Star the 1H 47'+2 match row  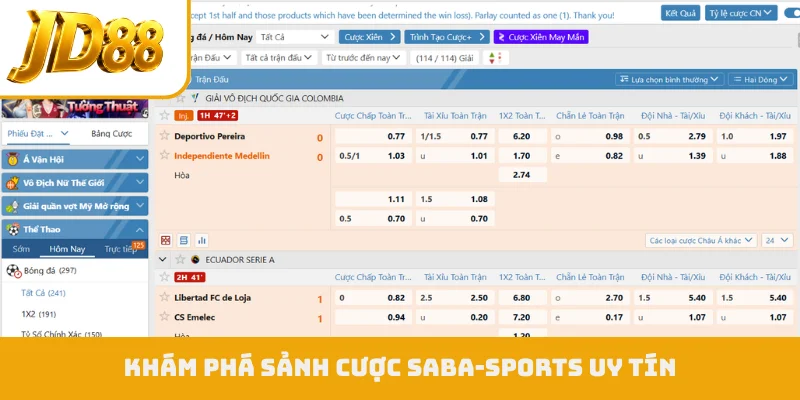(x=164, y=115)
